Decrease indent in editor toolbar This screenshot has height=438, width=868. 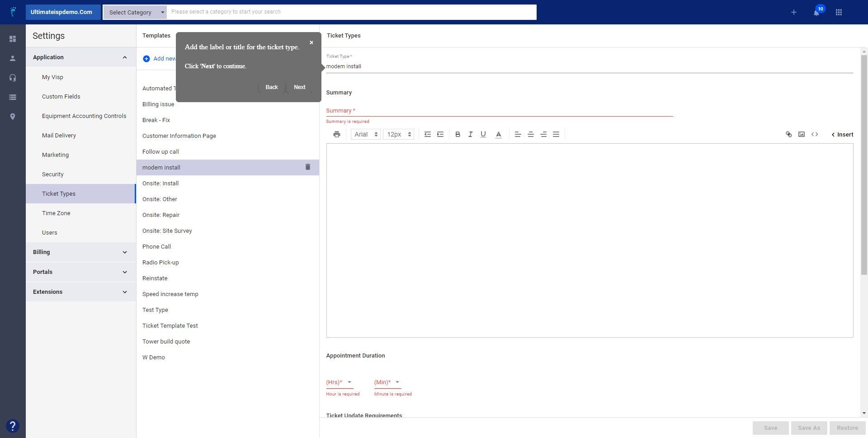pyautogui.click(x=427, y=134)
